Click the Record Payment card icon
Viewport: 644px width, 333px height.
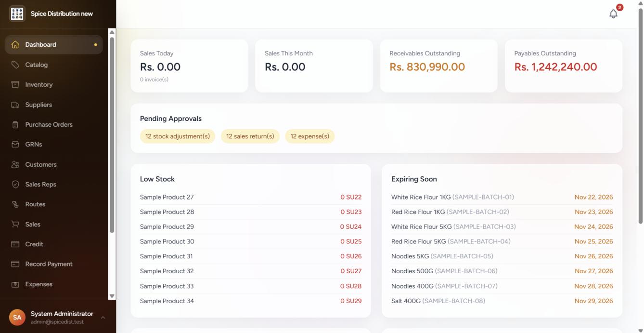15,264
